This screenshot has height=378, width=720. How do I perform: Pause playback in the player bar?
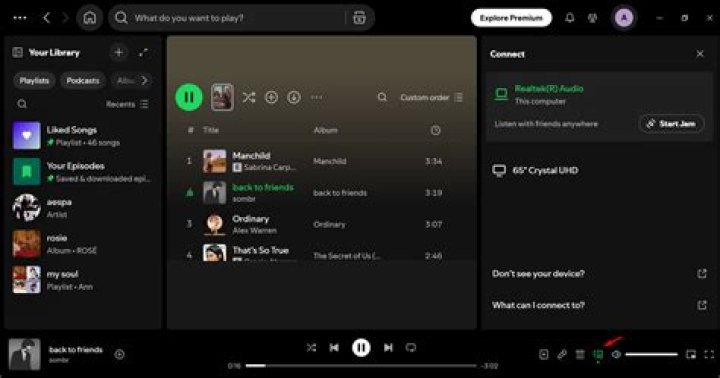pyautogui.click(x=361, y=348)
